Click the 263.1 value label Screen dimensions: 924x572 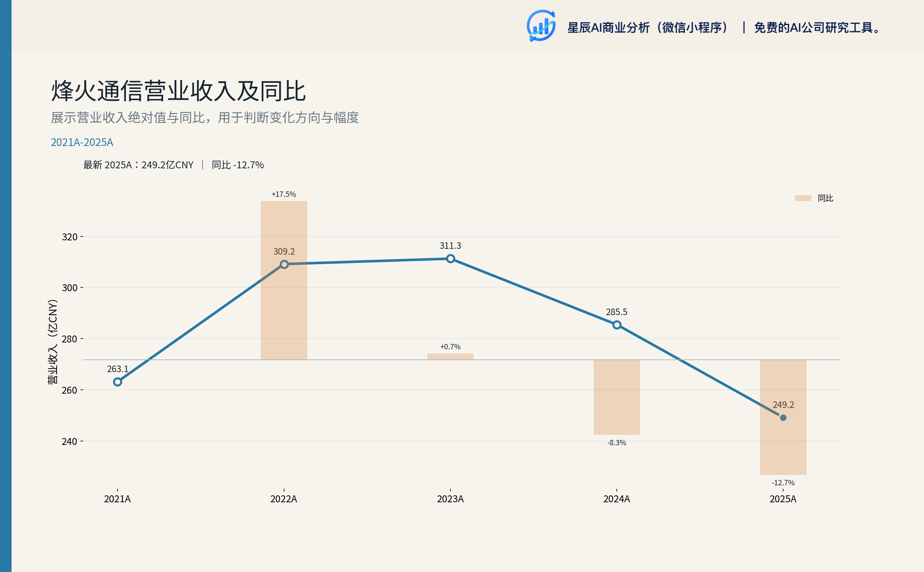[x=117, y=369]
